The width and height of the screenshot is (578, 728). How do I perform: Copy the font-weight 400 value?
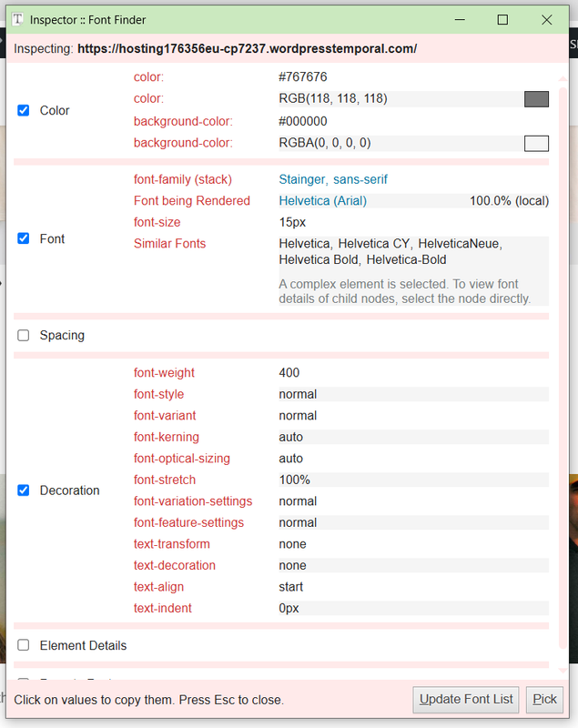click(x=289, y=373)
